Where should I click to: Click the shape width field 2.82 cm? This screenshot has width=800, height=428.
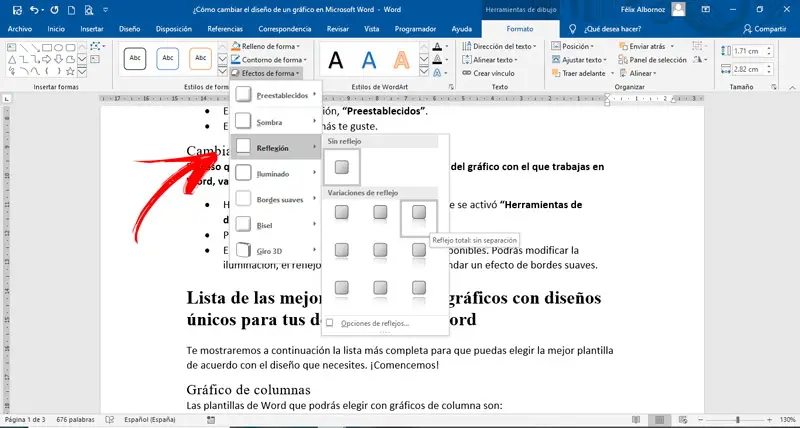747,69
